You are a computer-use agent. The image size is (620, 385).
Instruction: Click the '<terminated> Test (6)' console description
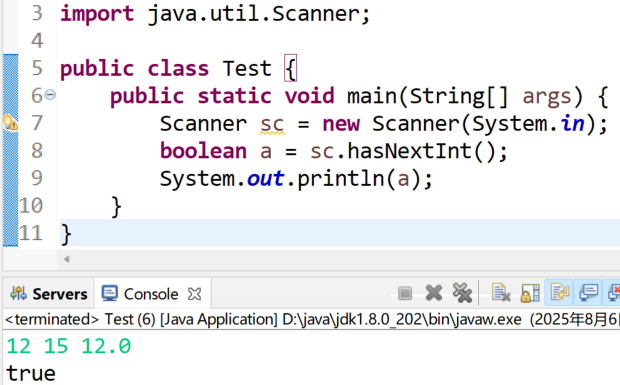click(x=80, y=319)
